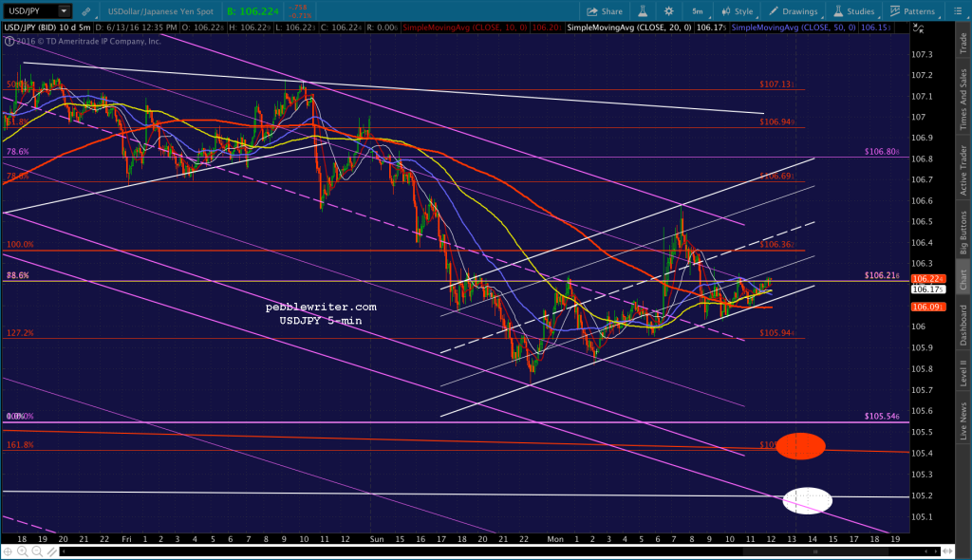This screenshot has width=972, height=560.
Task: Switch to Level II side tab
Action: point(963,373)
